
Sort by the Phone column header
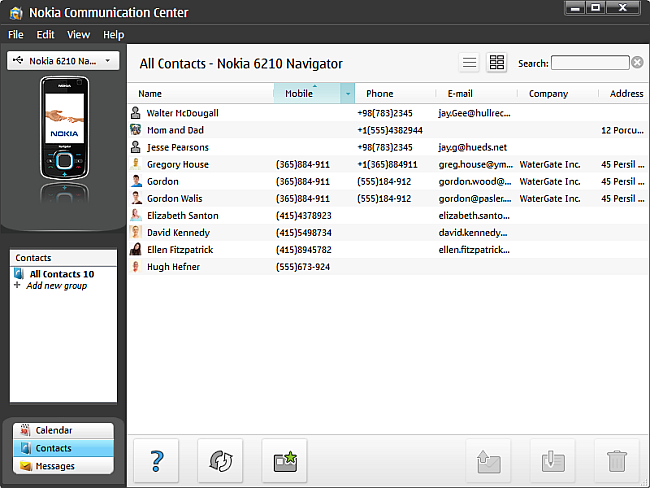click(x=395, y=94)
